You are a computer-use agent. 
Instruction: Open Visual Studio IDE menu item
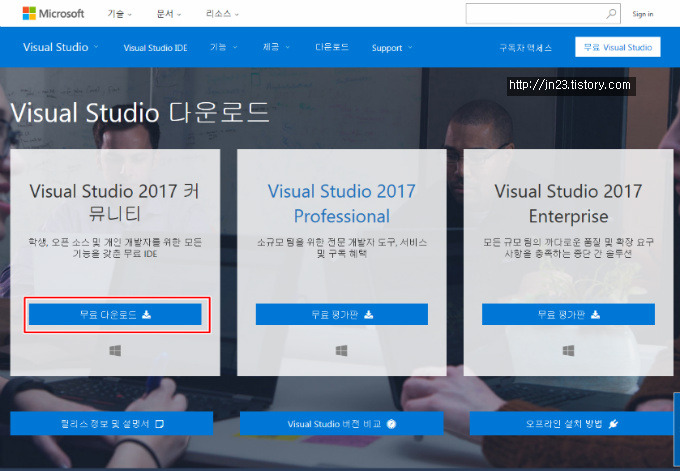pos(155,48)
